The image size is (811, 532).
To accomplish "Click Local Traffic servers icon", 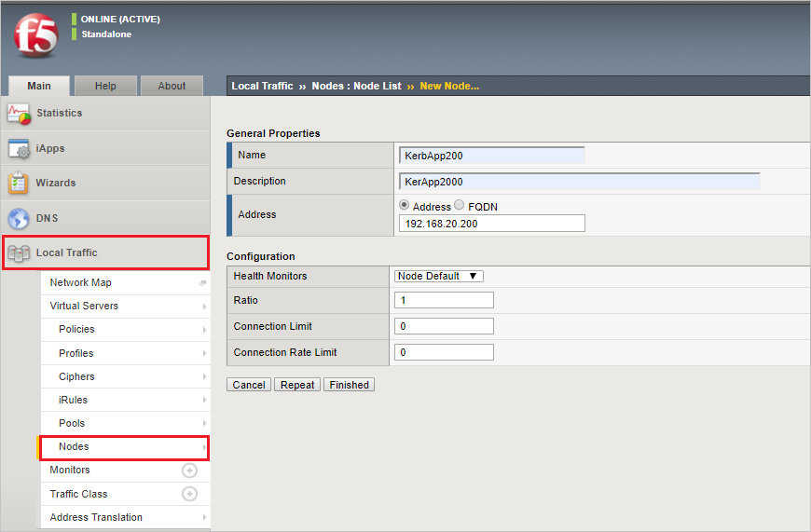I will (19, 253).
